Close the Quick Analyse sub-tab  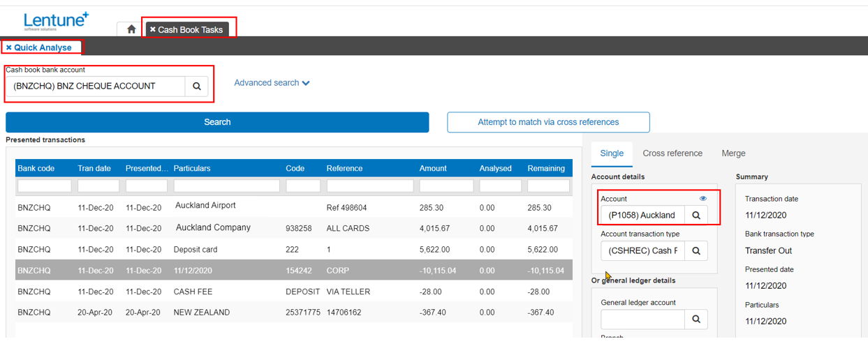coord(9,47)
